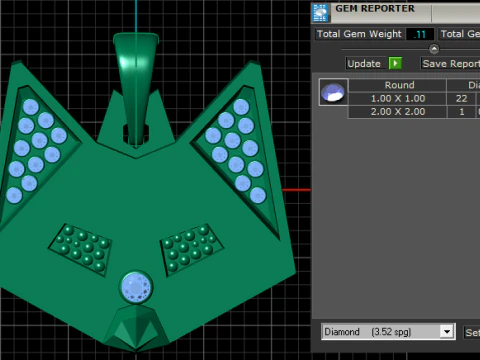Screen dimensions: 480x360
Task: Click the Total Gem Weight value .11
Action: (x=420, y=34)
